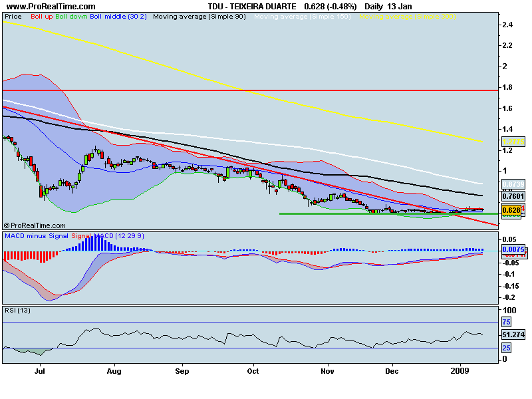Click the red Signal legend label

point(80,236)
